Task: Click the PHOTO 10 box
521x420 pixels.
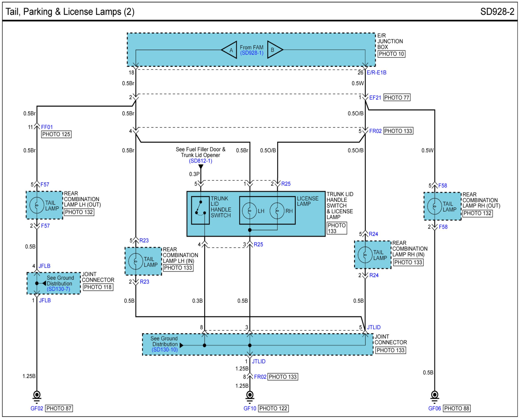Action: pyautogui.click(x=392, y=54)
